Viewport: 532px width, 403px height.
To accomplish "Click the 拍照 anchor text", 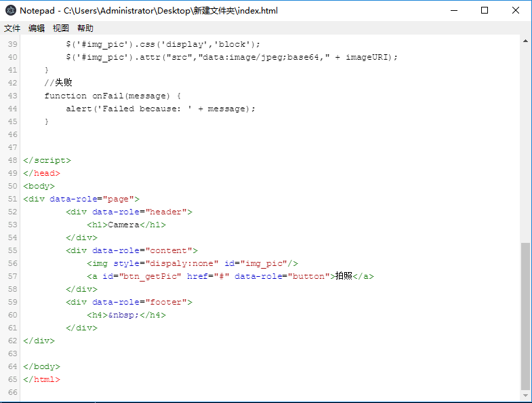I will 344,276.
